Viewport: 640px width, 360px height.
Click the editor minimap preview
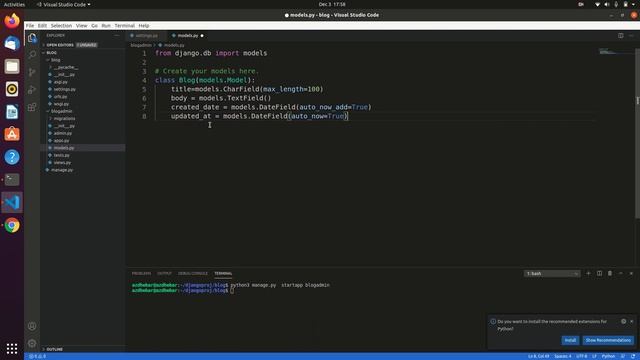616,51
